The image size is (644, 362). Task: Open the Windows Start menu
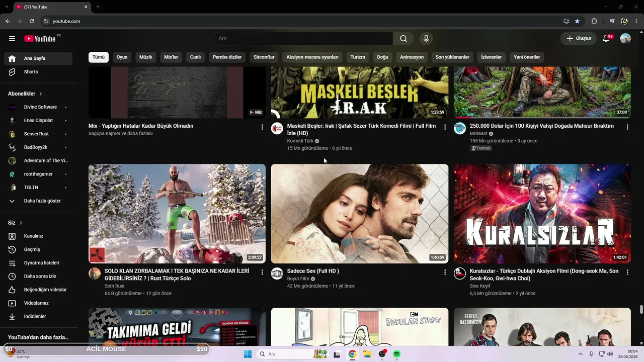(x=248, y=354)
